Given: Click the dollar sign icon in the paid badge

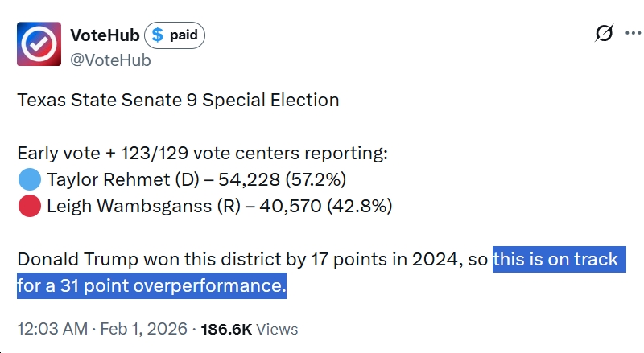Looking at the screenshot, I should click(x=157, y=35).
